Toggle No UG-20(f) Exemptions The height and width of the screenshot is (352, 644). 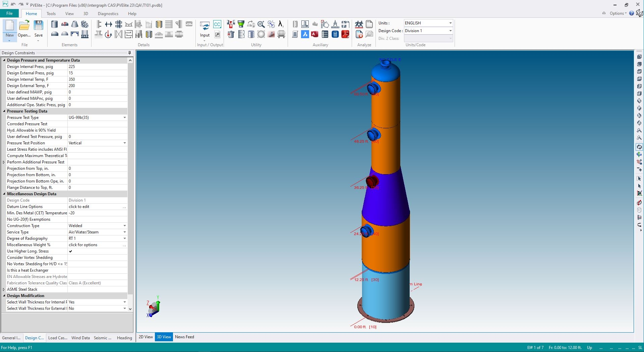[x=98, y=219]
